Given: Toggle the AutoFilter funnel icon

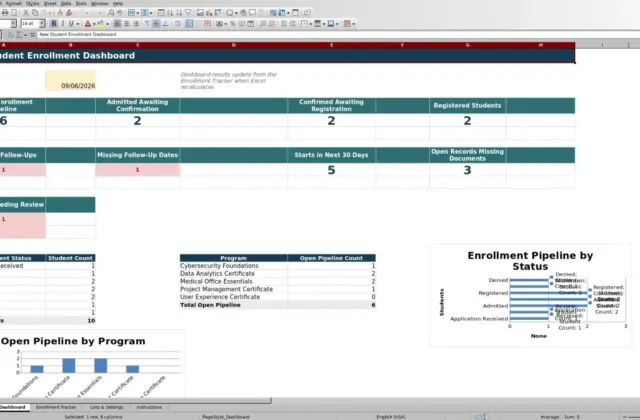Looking at the screenshot, I should pyautogui.click(x=188, y=13).
